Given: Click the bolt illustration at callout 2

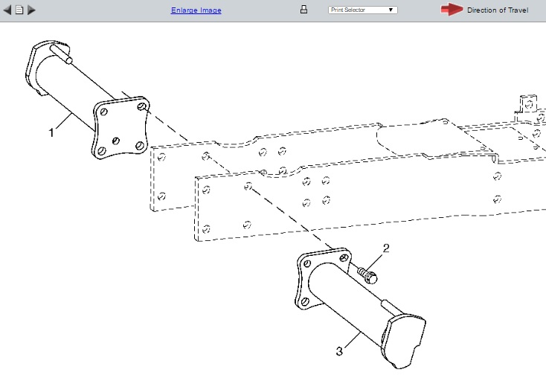Looking at the screenshot, I should click(x=367, y=275).
